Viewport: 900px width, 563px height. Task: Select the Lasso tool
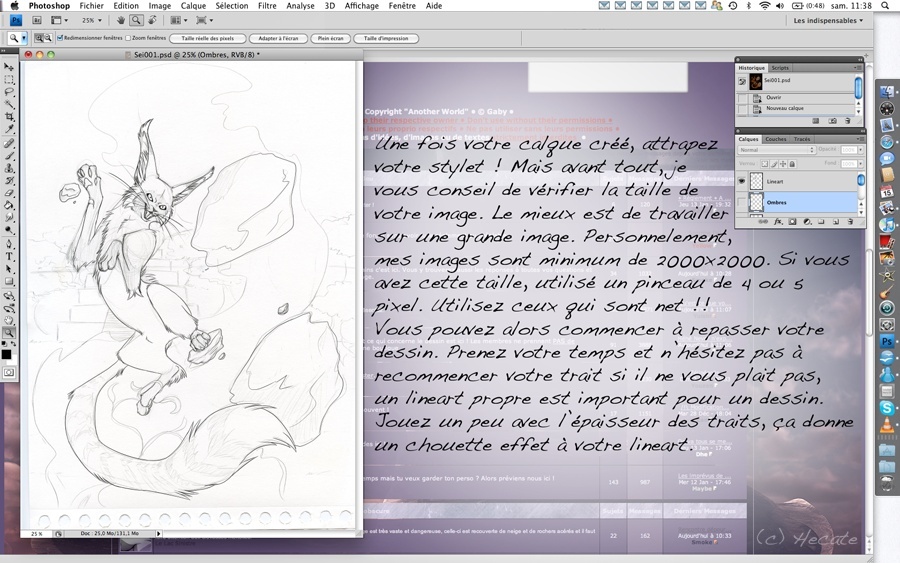click(x=9, y=91)
